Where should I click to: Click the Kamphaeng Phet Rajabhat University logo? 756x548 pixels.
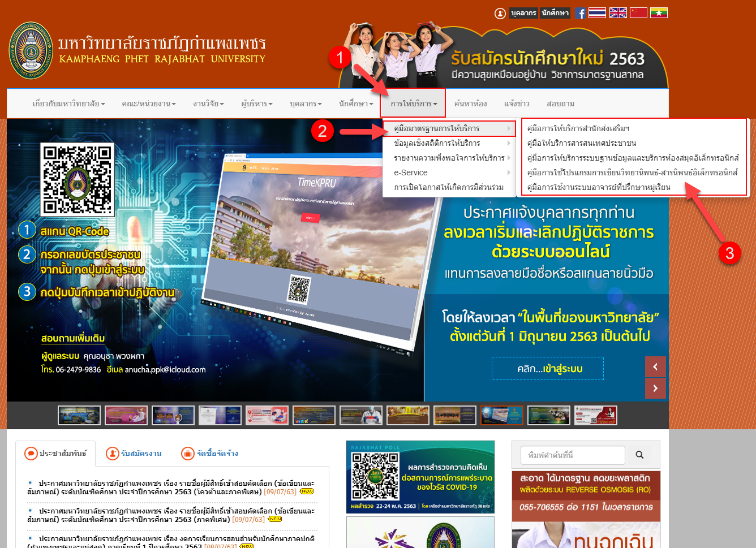31,50
